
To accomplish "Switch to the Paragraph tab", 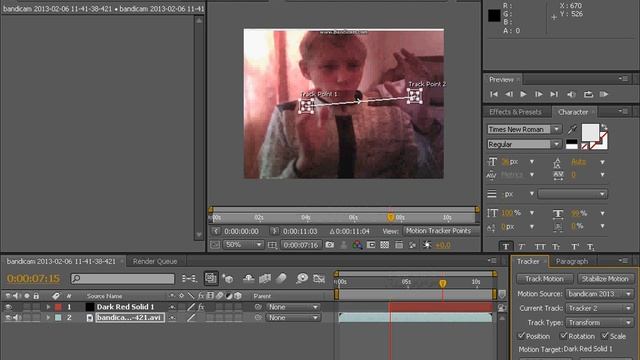I will [572, 261].
